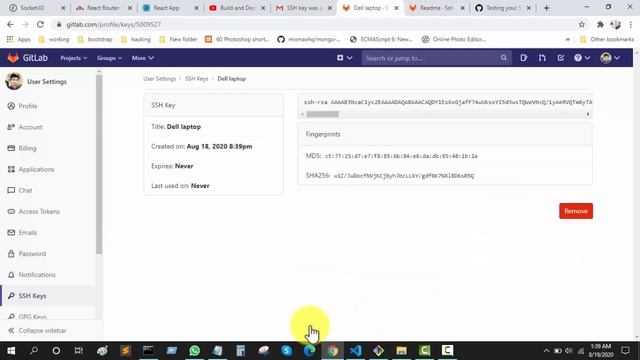Click the Created on date text
Image resolution: width=640 pixels, height=360 pixels.
[219, 147]
